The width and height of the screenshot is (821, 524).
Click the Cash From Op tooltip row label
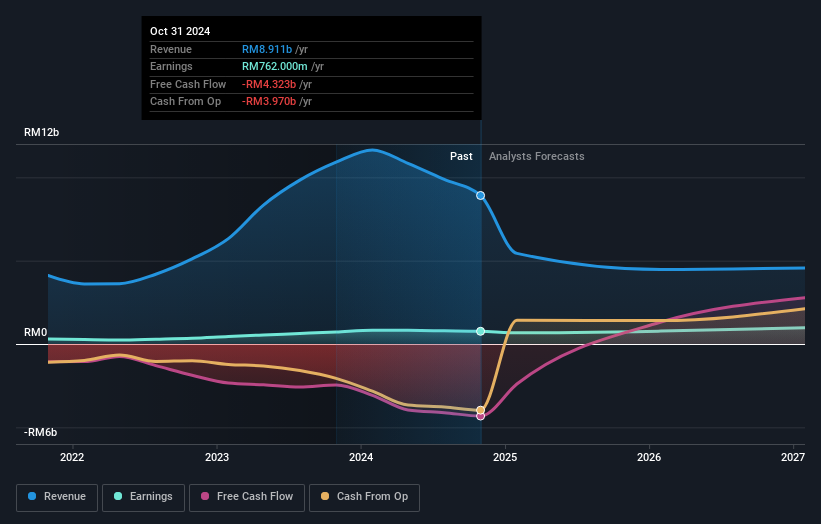point(185,102)
